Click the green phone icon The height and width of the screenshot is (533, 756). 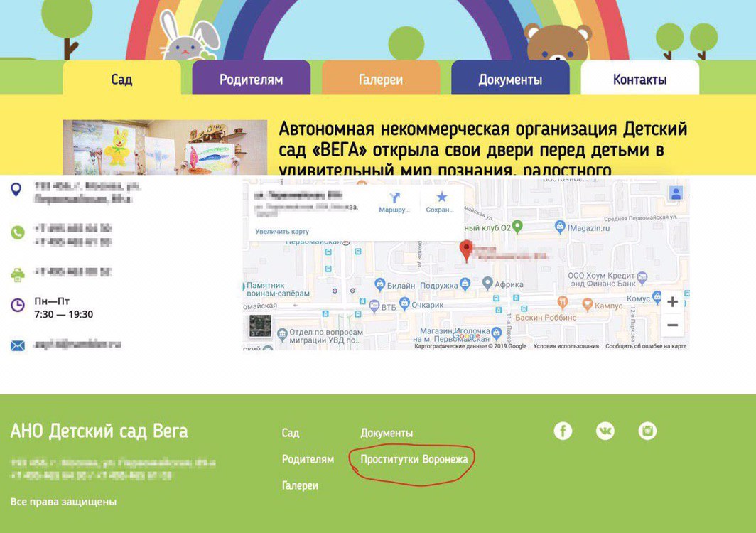(x=17, y=232)
